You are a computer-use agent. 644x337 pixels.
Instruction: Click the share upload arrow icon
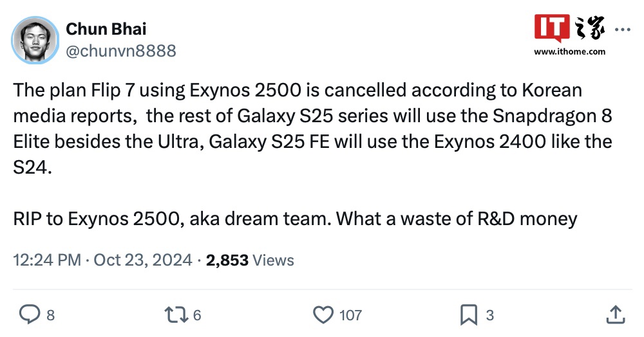point(614,314)
